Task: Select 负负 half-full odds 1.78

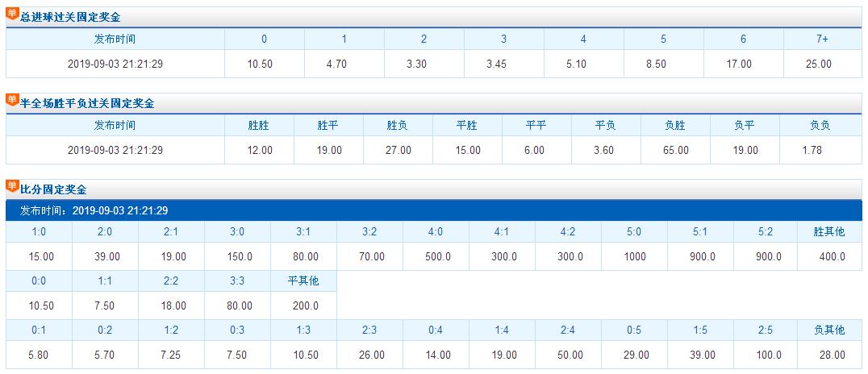Action: (820, 150)
